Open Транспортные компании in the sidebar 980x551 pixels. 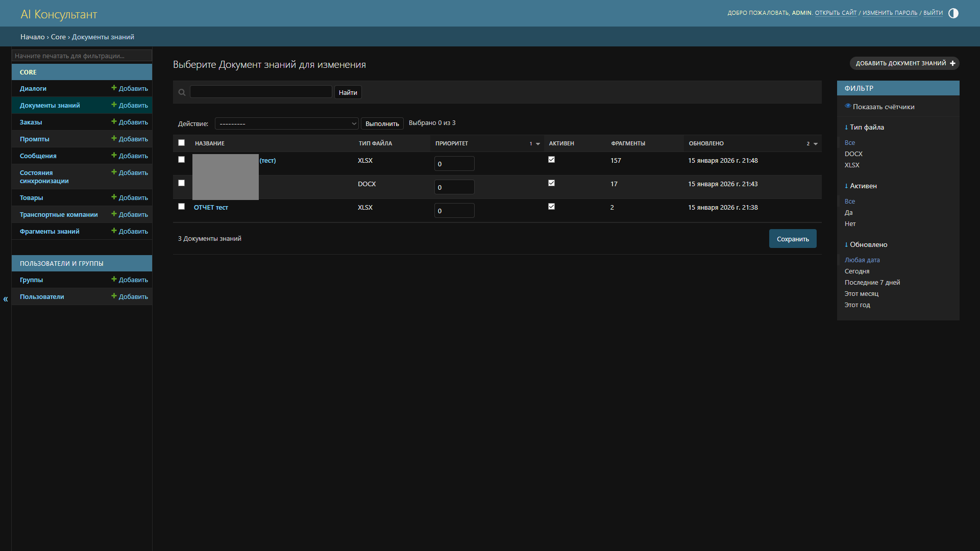point(59,214)
